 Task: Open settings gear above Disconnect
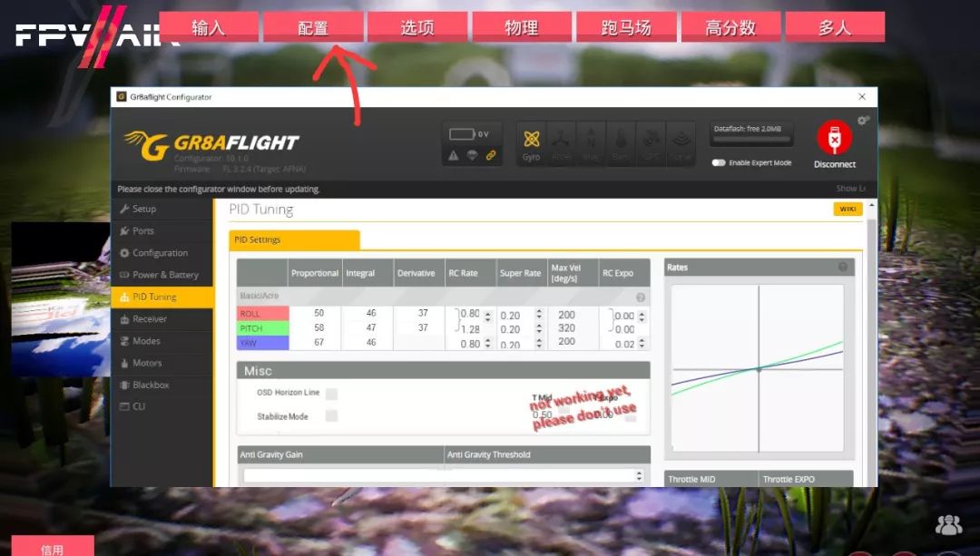click(863, 120)
